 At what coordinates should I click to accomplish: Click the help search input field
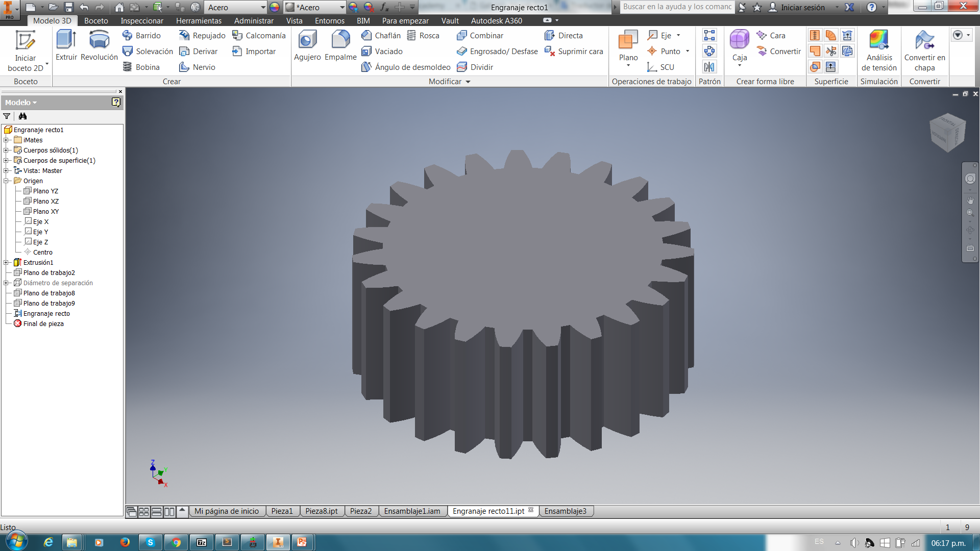[677, 7]
